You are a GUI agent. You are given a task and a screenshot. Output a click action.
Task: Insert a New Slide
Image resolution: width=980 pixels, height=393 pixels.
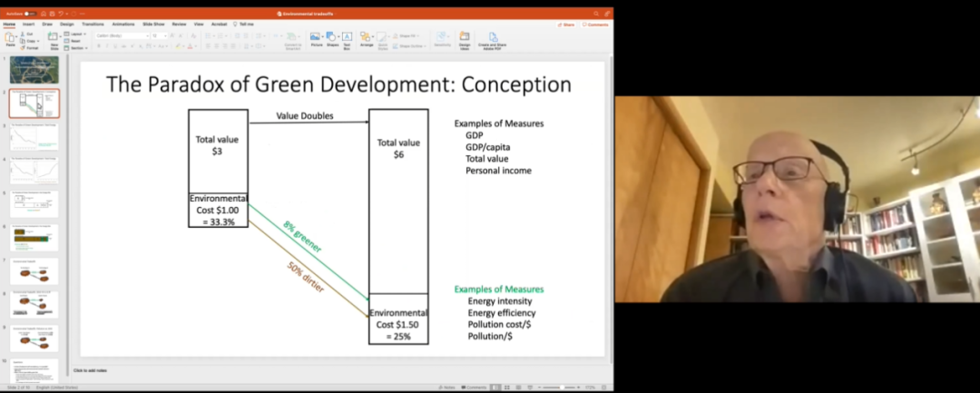point(54,38)
